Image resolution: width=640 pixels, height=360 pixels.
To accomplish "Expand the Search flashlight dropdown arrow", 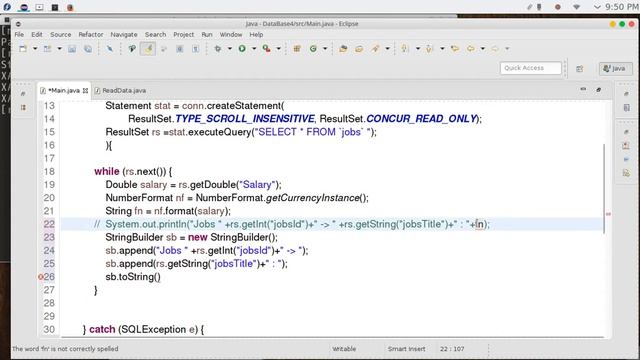I will coord(387,49).
